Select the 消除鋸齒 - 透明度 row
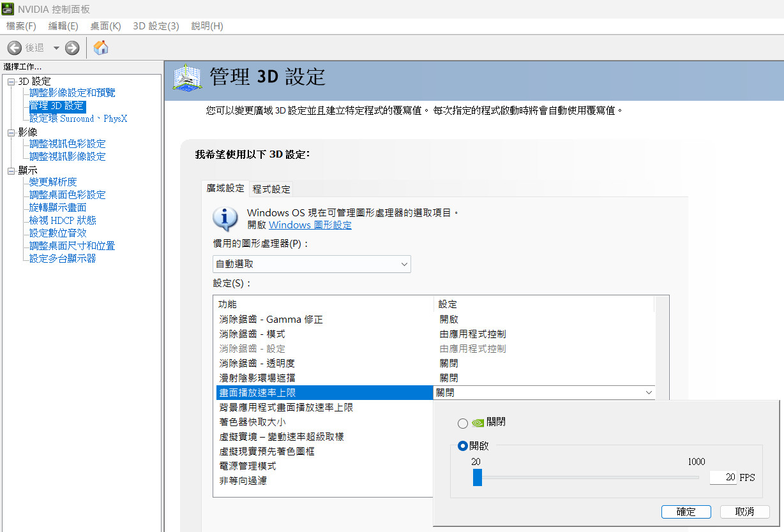Screen dimensions: 784x532 (x=434, y=364)
